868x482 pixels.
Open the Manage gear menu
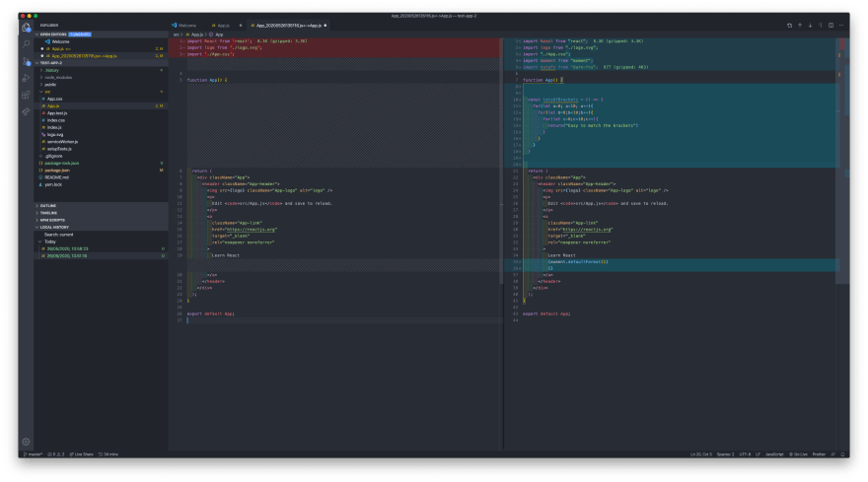(26, 442)
